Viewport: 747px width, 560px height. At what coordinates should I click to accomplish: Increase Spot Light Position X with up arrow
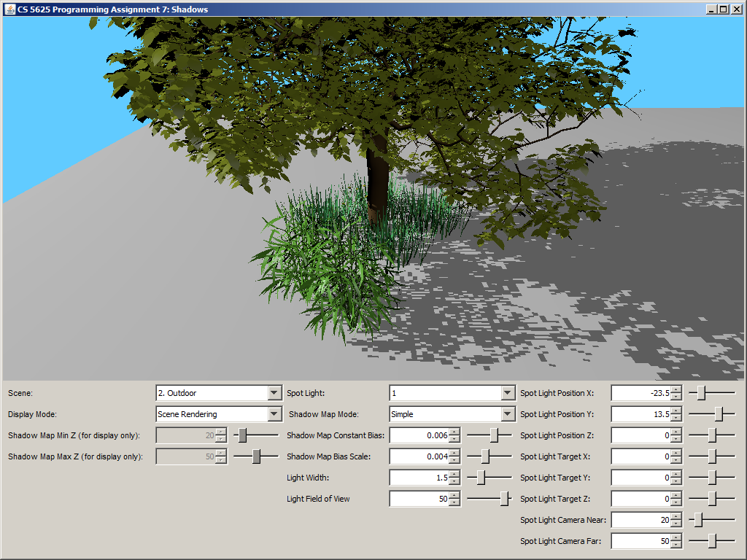point(676,389)
